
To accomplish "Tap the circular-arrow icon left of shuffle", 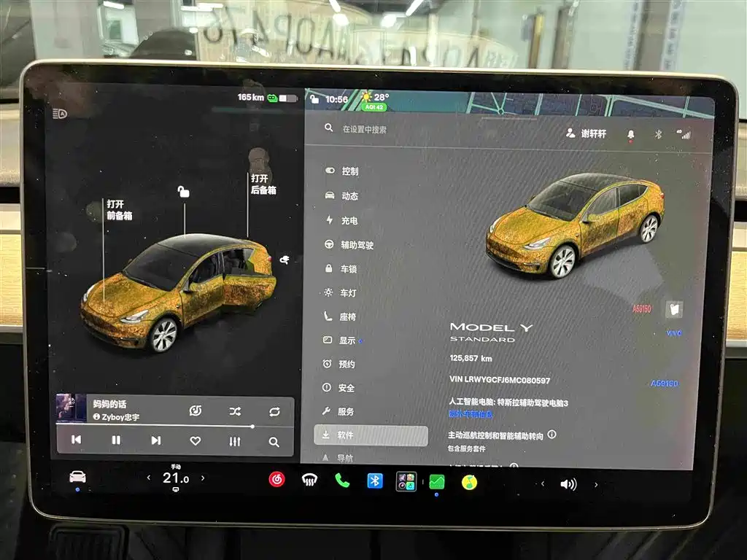I will coord(196,411).
